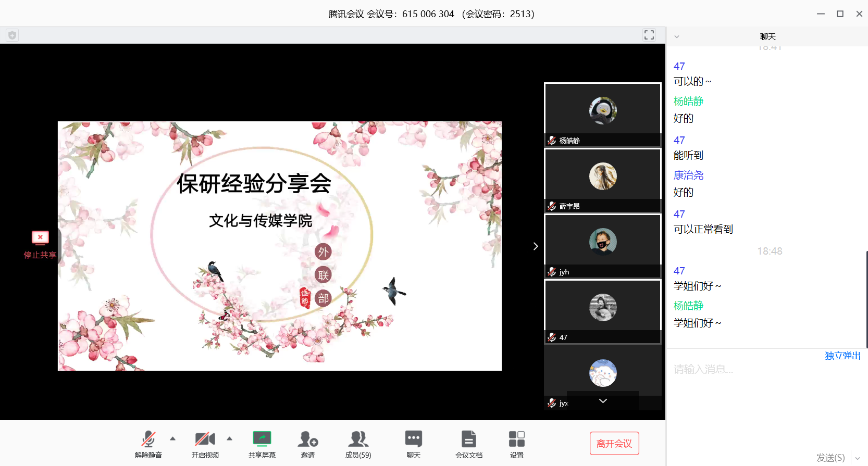
Task: Collapse the chat panel chevron
Action: [677, 37]
